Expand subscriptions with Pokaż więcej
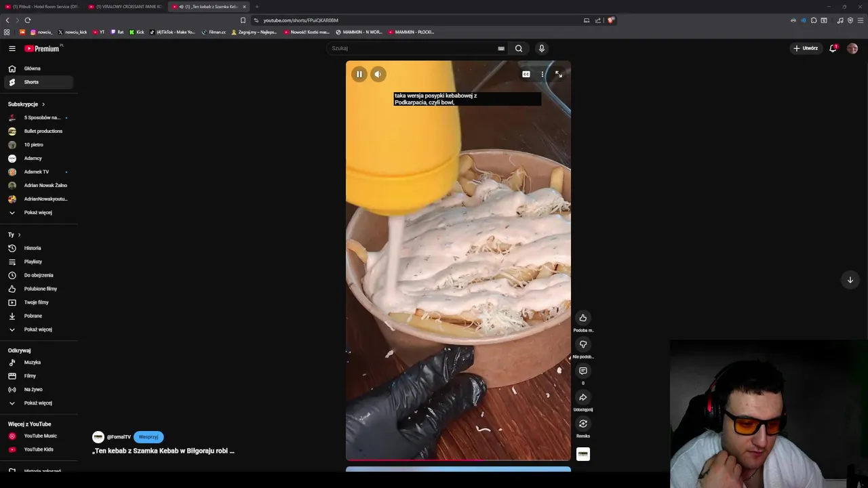Viewport: 868px width, 488px height. point(39,213)
